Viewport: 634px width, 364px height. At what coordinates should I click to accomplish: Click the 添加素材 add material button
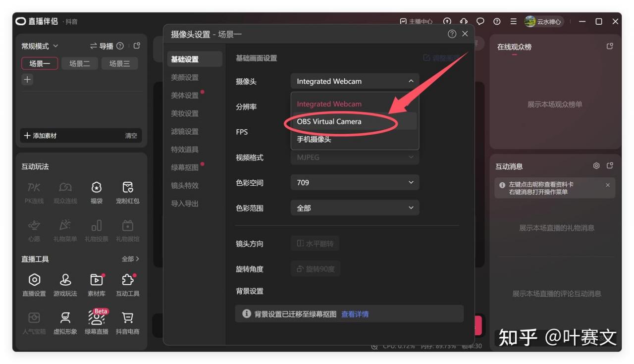tap(40, 136)
